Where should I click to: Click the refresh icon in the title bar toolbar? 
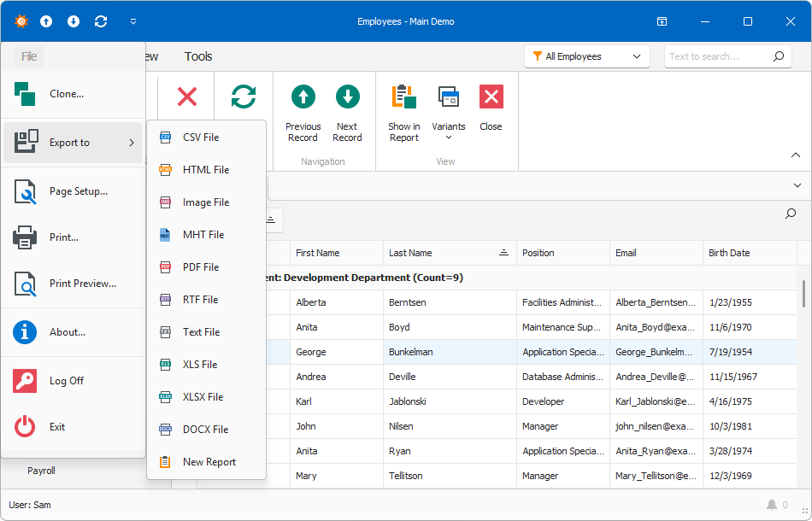[x=101, y=21]
